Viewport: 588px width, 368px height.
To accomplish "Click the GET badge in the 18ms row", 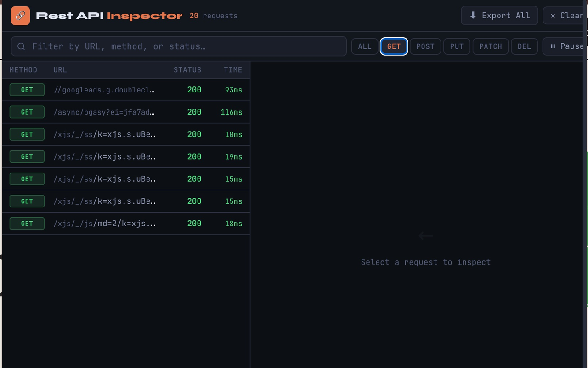I will tap(27, 224).
